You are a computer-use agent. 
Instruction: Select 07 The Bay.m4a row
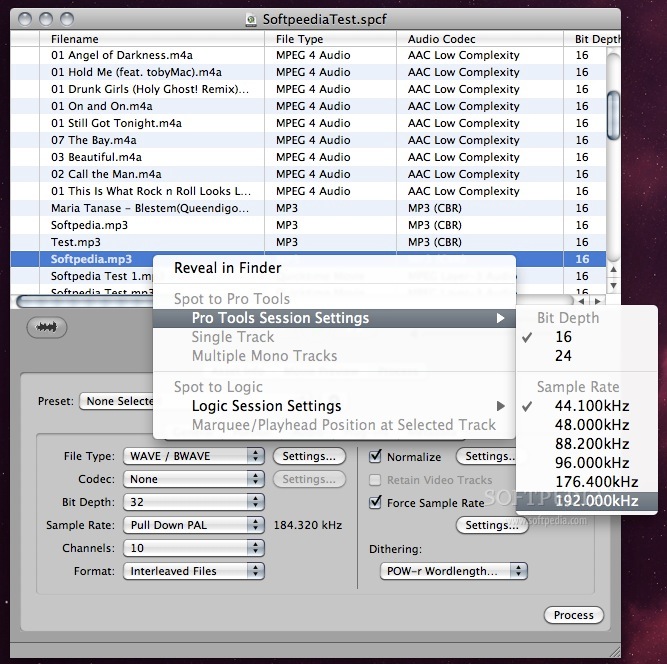pyautogui.click(x=308, y=140)
